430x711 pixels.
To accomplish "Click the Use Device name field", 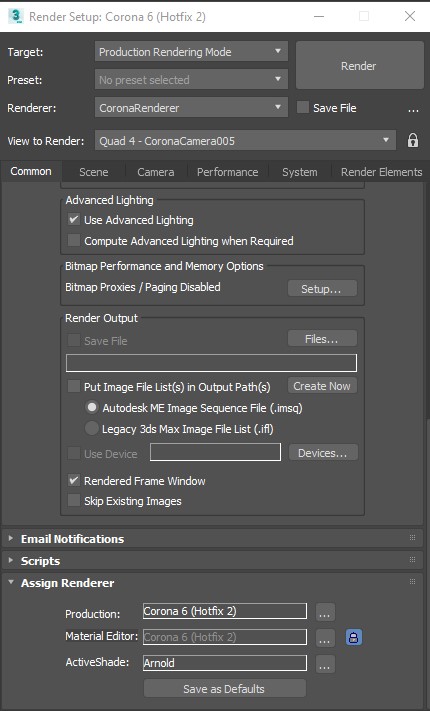I will [x=215, y=453].
